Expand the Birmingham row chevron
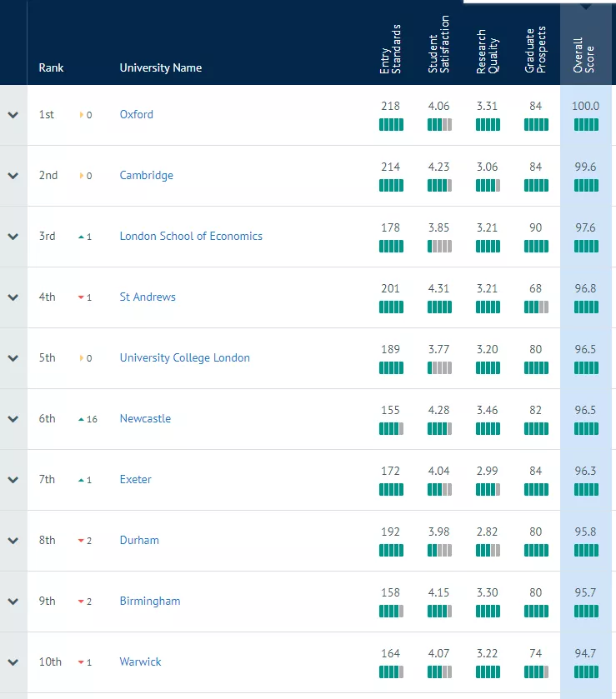 [x=13, y=602]
